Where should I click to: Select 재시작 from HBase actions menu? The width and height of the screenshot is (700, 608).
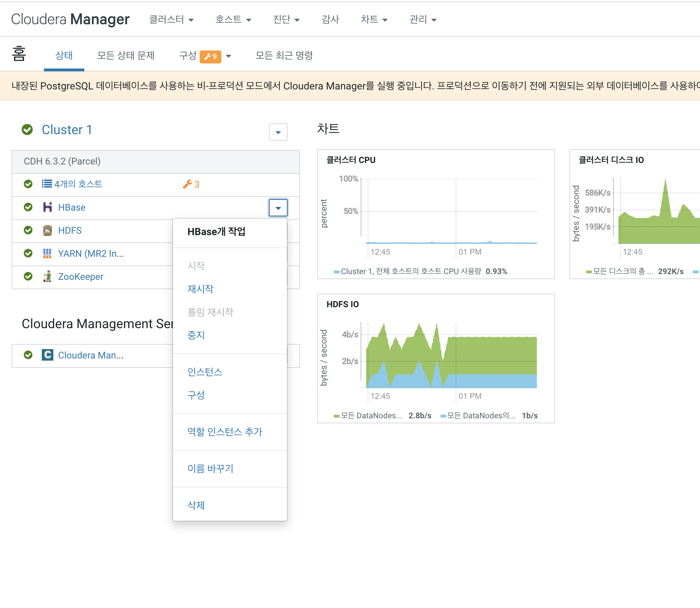(200, 289)
